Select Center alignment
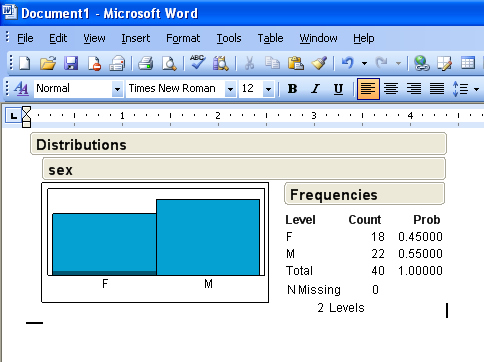The height and width of the screenshot is (362, 484). pyautogui.click(x=391, y=89)
